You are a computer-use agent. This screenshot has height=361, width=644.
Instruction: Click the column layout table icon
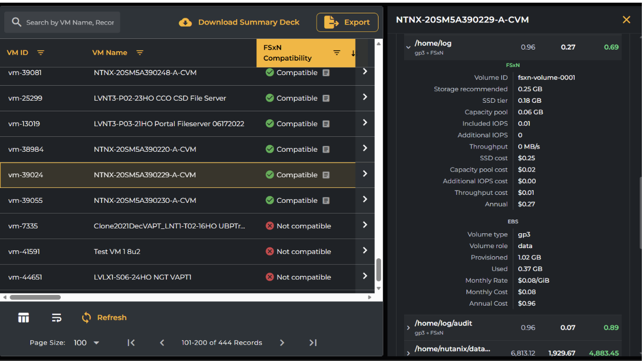click(23, 318)
